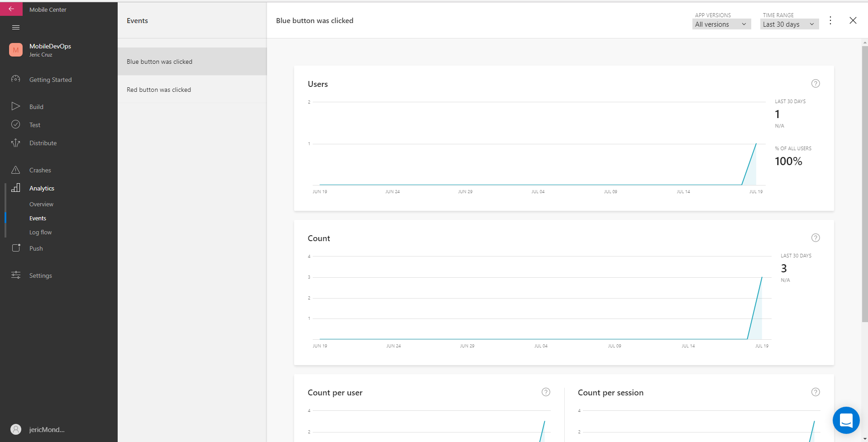Open help for Count per session
Image resolution: width=868 pixels, height=442 pixels.
tap(816, 392)
